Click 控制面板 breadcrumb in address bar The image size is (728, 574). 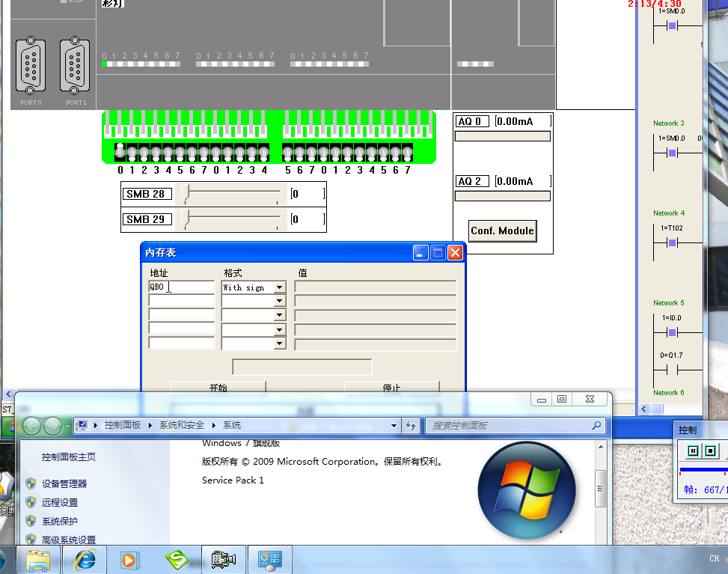pos(123,425)
